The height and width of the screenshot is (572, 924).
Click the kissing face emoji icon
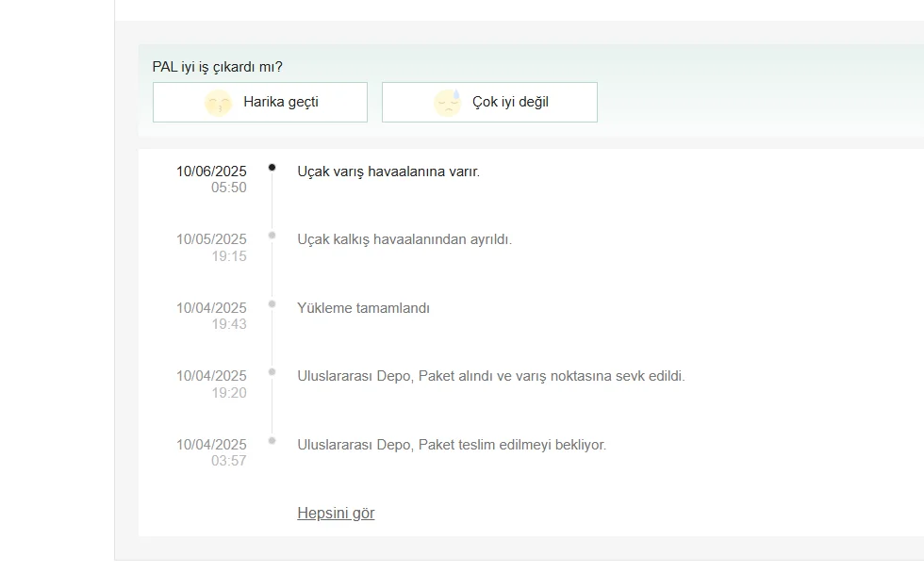218,103
